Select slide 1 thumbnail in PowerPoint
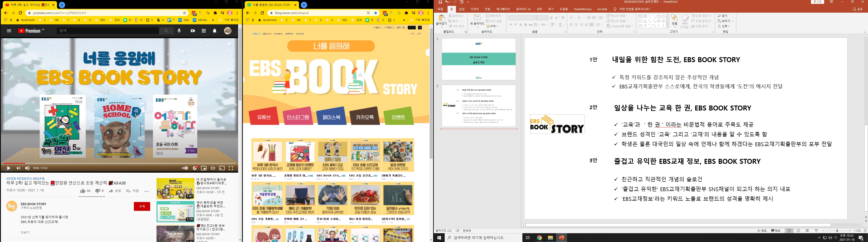868x242 pixels. click(x=479, y=59)
